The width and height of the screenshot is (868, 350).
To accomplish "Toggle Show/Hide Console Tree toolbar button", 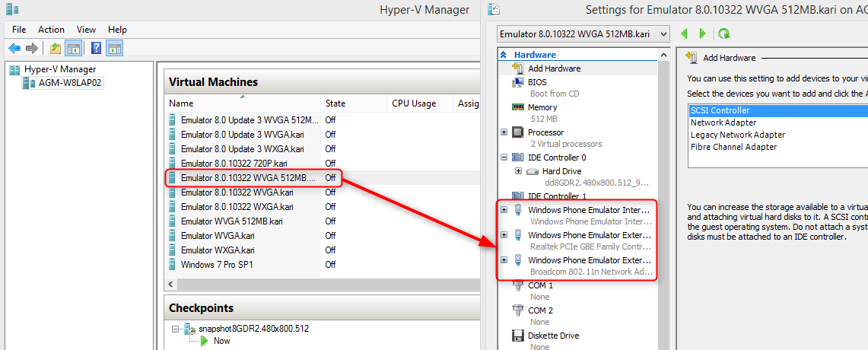I will [x=73, y=49].
